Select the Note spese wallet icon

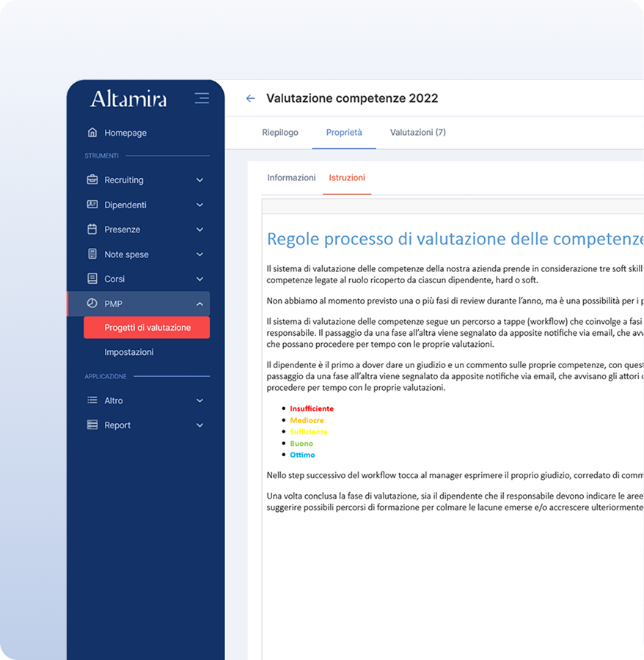pos(92,254)
